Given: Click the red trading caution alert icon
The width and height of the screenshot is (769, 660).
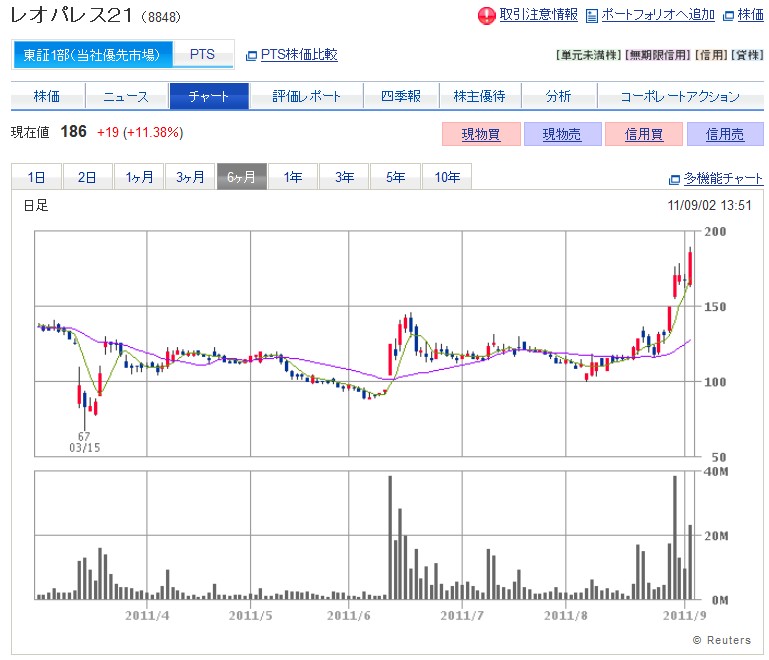Looking at the screenshot, I should click(x=486, y=16).
